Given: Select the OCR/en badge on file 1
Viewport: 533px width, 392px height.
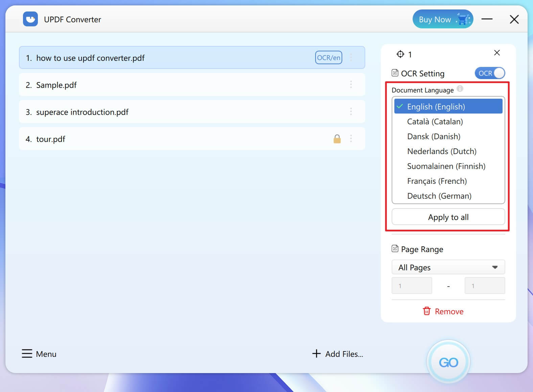Looking at the screenshot, I should tap(328, 57).
